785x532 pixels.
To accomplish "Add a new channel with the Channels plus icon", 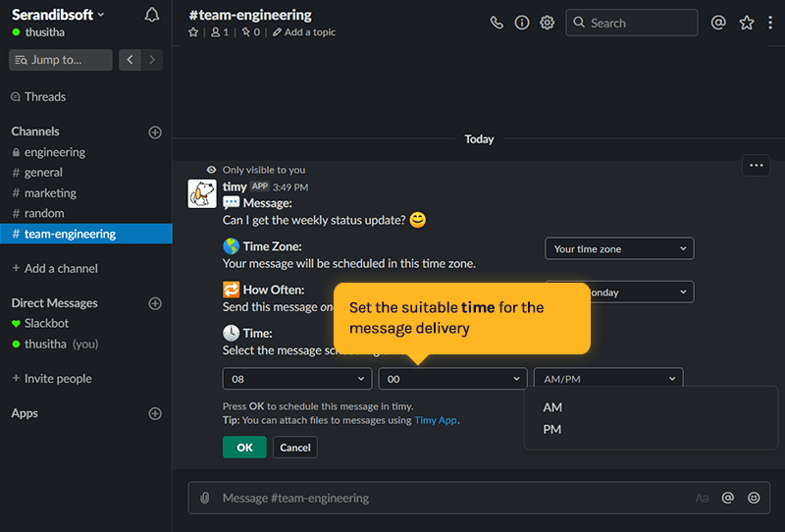I will coord(155,133).
